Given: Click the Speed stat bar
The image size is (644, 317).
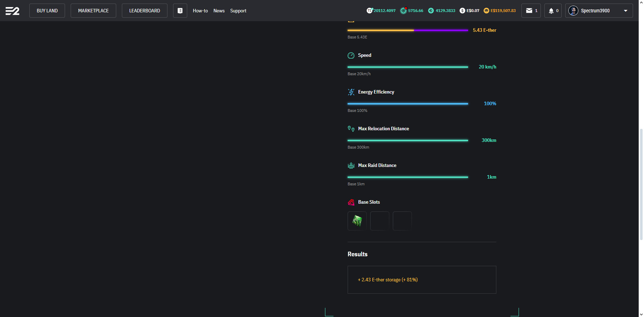Looking at the screenshot, I should pyautogui.click(x=408, y=67).
